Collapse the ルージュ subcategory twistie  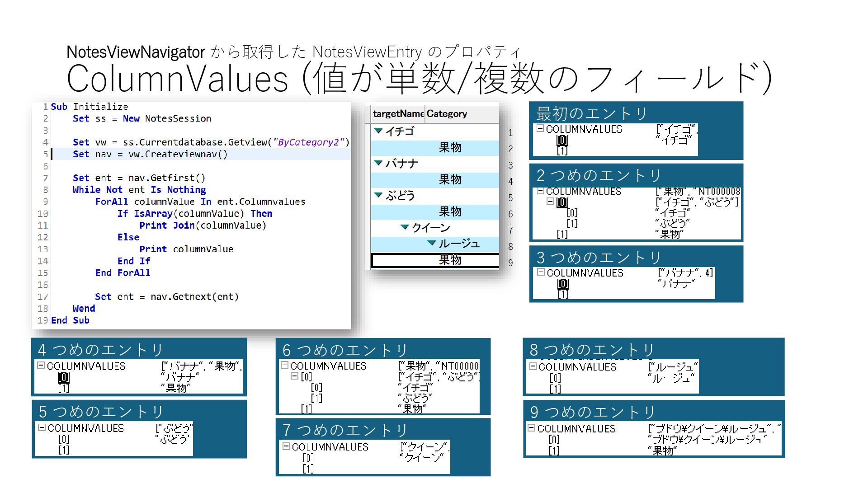click(432, 243)
